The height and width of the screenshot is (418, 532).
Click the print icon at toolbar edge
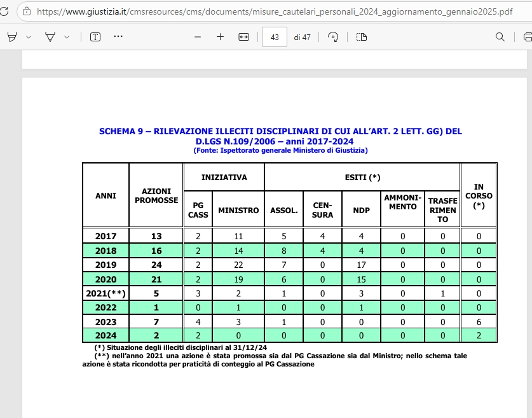(525, 37)
